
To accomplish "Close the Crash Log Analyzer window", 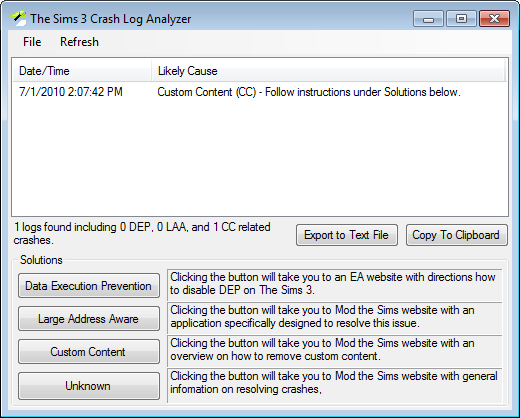I will click(494, 19).
